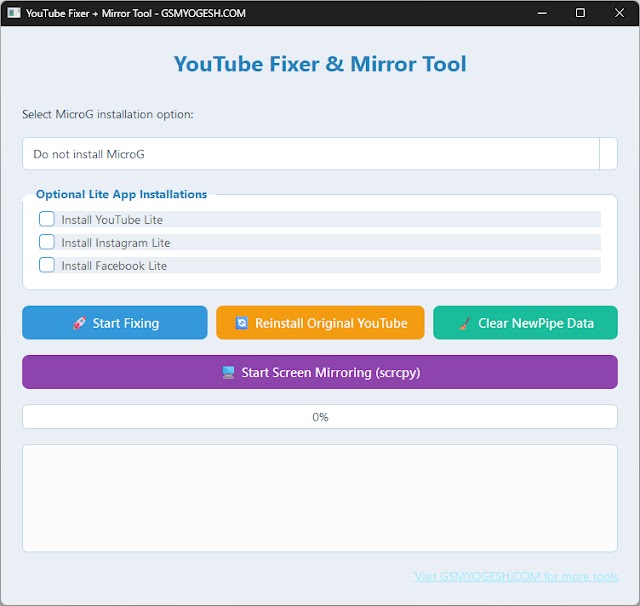Close the YouTube Fixer window
This screenshot has width=640, height=606.
(x=619, y=13)
